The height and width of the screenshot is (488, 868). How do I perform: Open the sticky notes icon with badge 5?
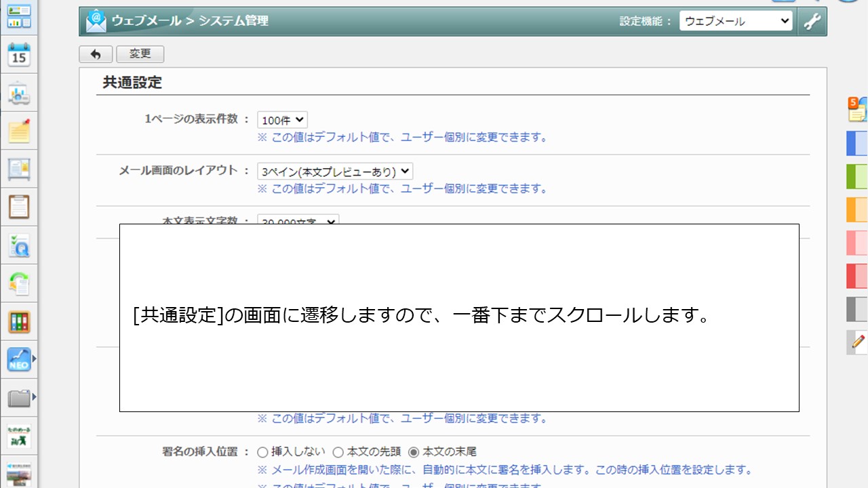857,109
